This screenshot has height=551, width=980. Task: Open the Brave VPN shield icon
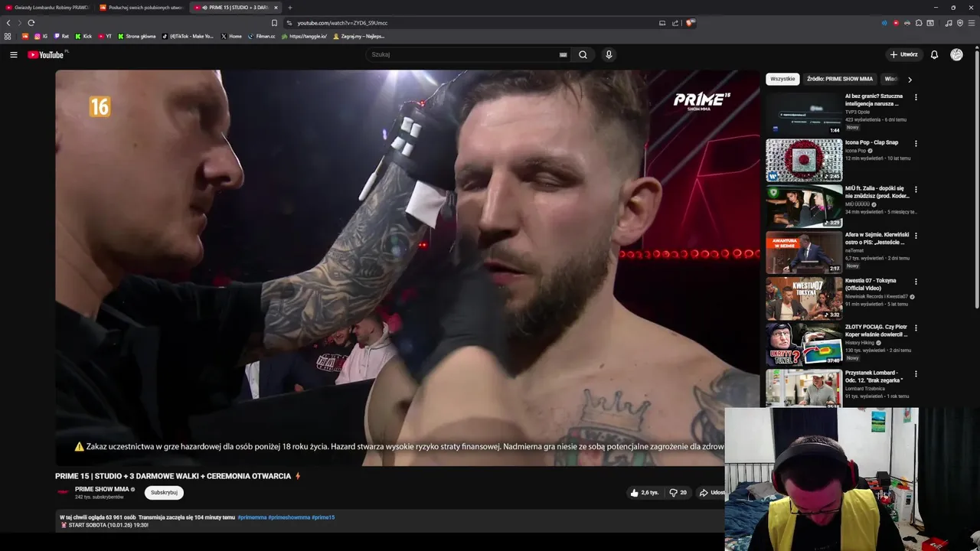click(960, 23)
